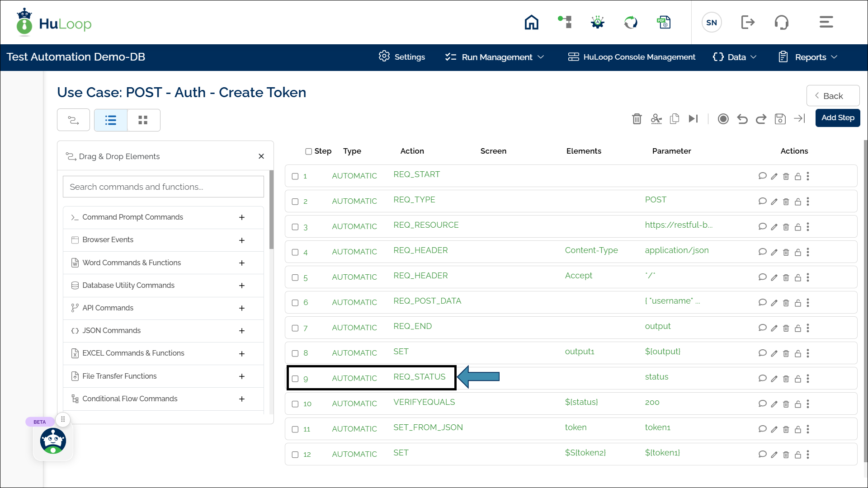Click the Add Step button
The image size is (868, 488).
pos(837,118)
